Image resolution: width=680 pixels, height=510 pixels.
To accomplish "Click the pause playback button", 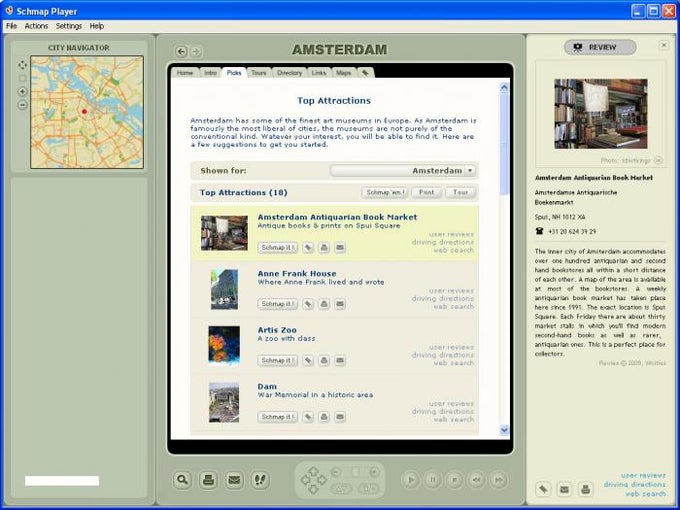I will [433, 480].
